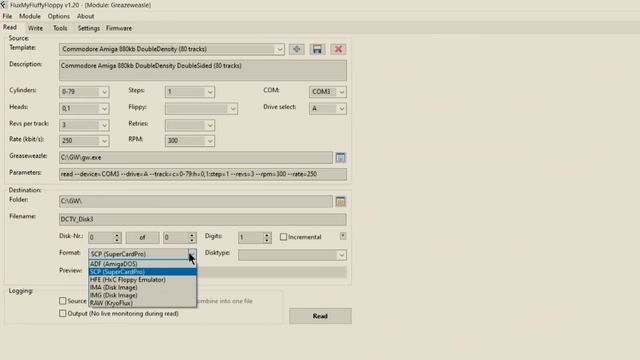Switch to the Settings tab
Viewport: 640px width, 360px height.
click(89, 28)
